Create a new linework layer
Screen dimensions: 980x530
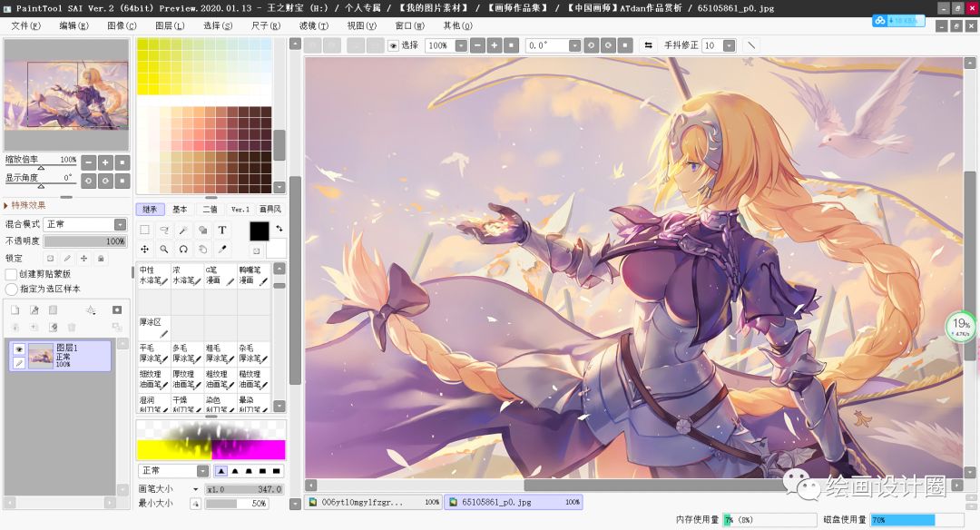click(34, 310)
